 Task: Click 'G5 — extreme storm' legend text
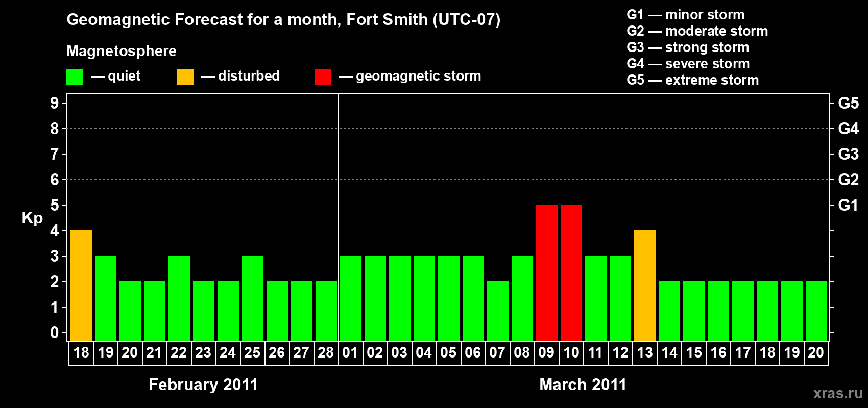tap(693, 80)
